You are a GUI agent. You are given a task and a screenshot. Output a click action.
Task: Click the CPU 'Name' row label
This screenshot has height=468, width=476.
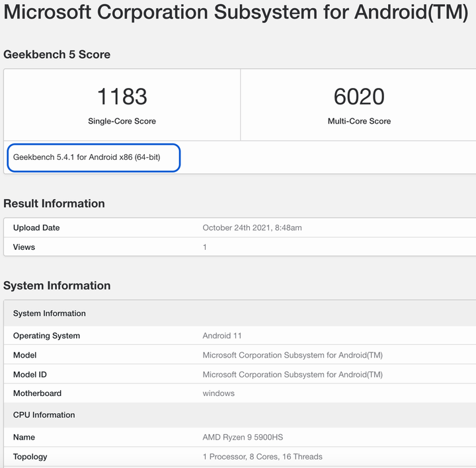[24, 438]
